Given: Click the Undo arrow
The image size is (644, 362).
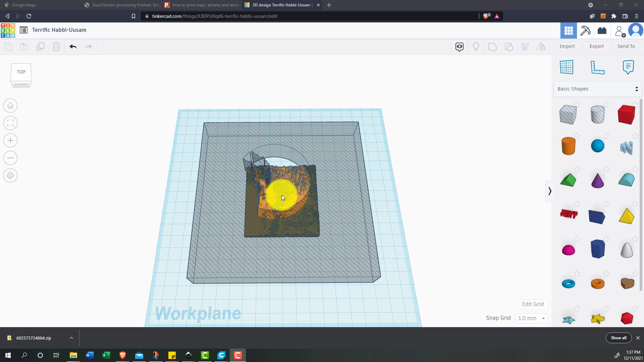Looking at the screenshot, I should tap(73, 47).
